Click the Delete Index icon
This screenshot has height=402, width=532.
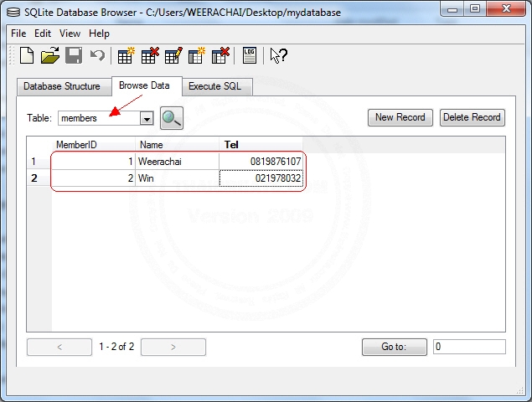[220, 55]
